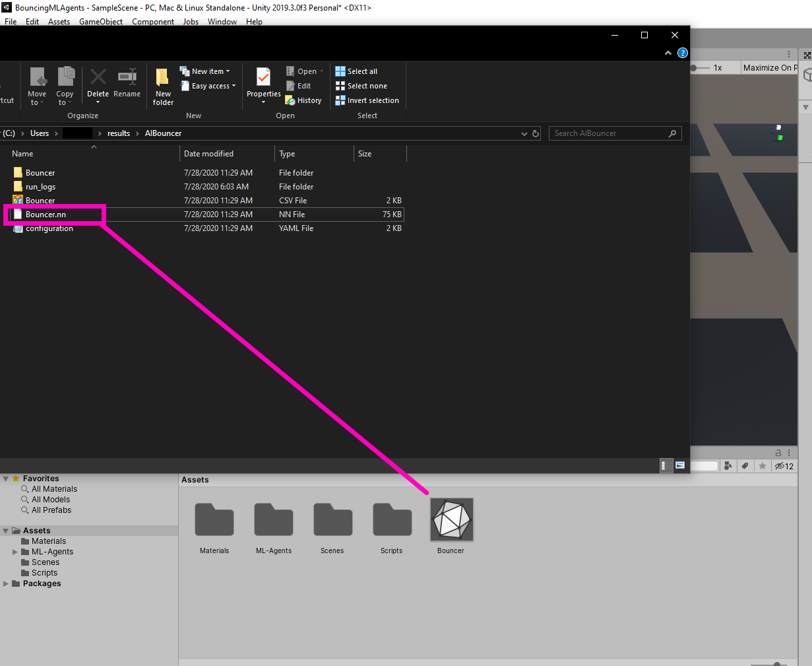Expand the address bar history dropdown
This screenshot has width=812, height=666.
click(524, 133)
